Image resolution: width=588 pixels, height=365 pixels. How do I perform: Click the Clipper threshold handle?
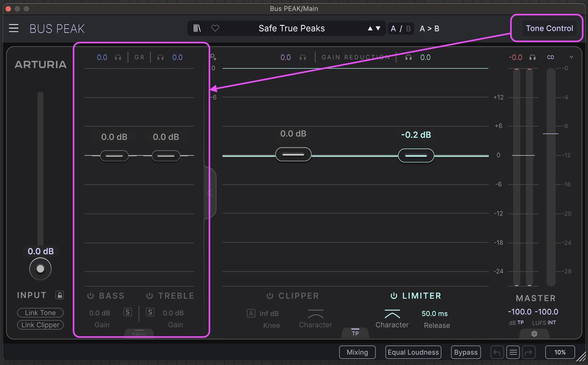(293, 154)
